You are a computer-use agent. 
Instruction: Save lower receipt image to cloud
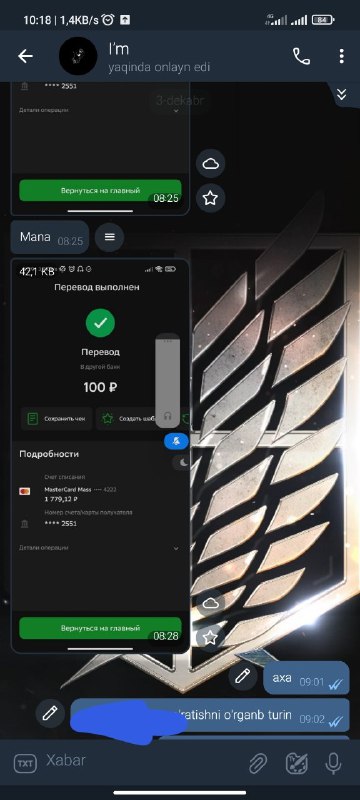point(211,603)
